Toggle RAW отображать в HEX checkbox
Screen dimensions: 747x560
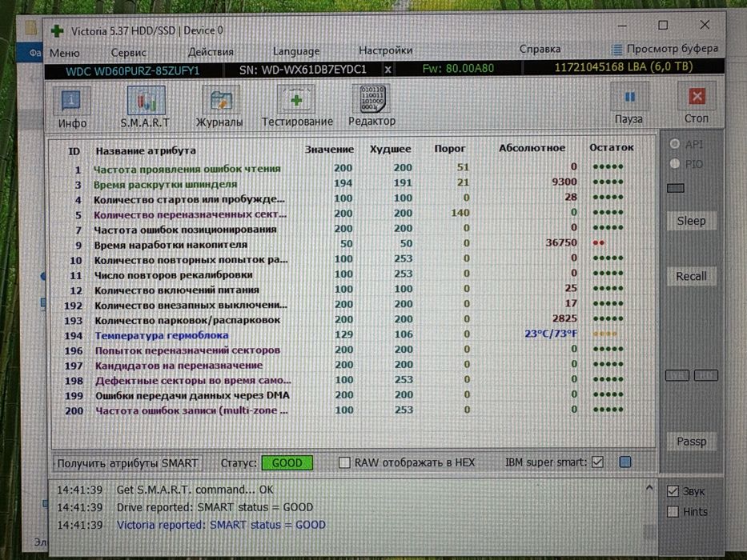pyautogui.click(x=344, y=462)
